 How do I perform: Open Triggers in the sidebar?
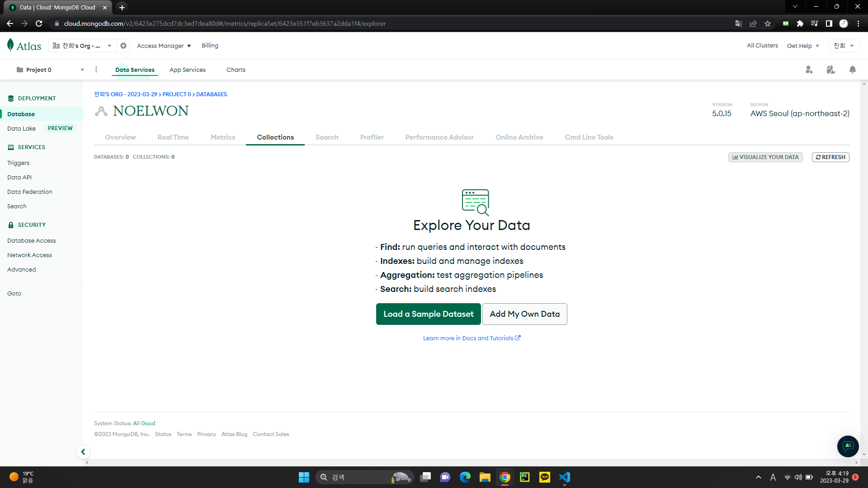[x=18, y=163]
